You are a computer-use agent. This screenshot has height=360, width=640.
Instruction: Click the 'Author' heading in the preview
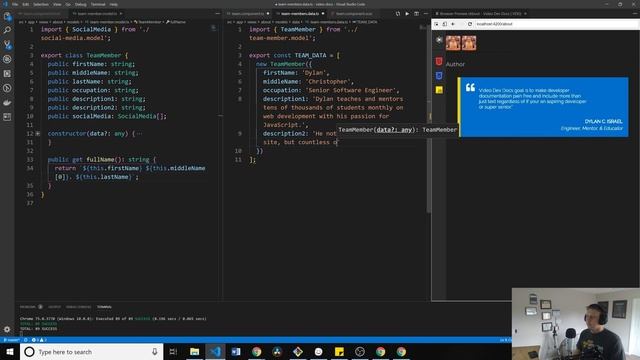click(455, 64)
